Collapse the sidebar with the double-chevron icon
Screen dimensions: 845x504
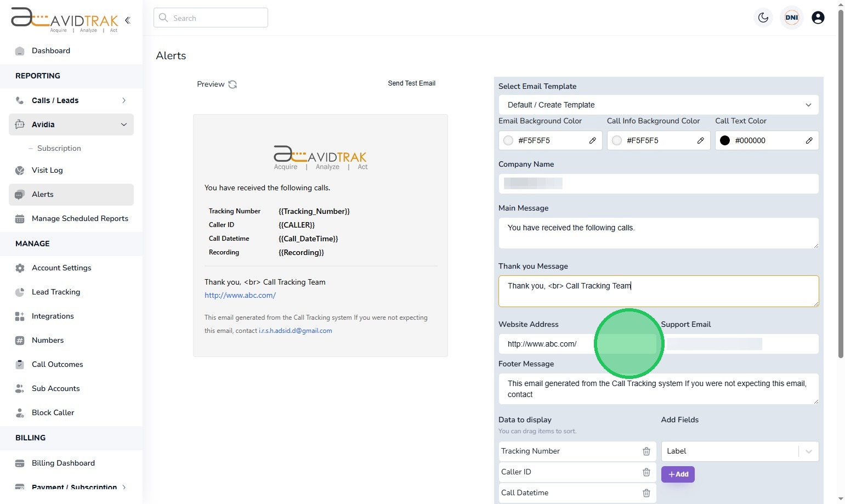click(x=128, y=20)
